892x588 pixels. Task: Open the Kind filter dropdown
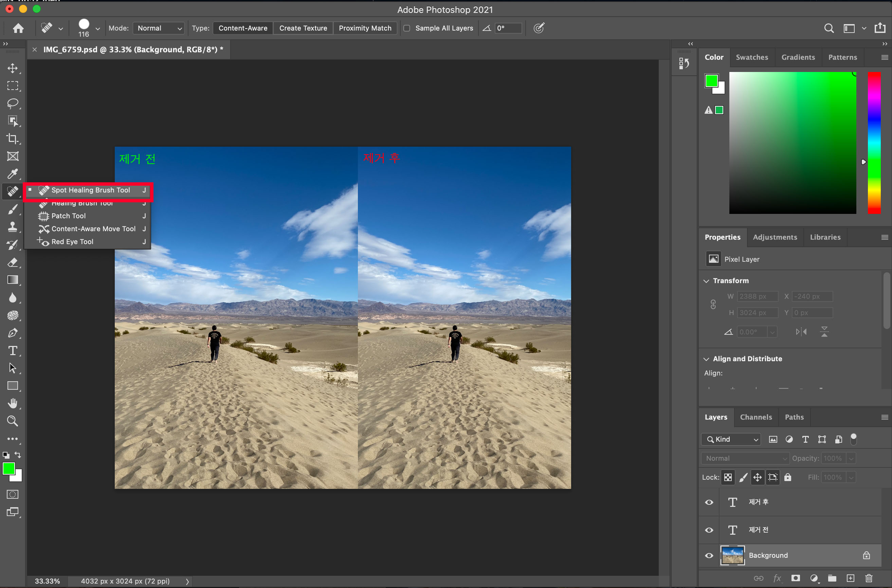[x=731, y=439]
